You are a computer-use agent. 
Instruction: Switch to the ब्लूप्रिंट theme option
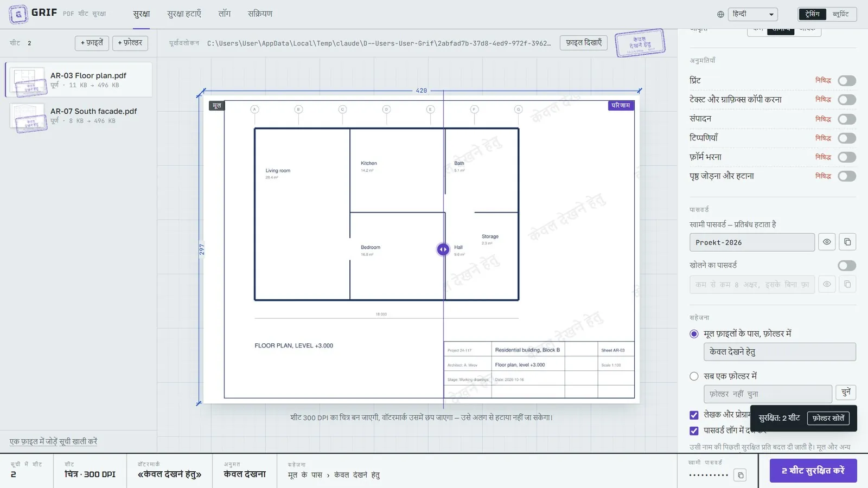[x=840, y=14]
